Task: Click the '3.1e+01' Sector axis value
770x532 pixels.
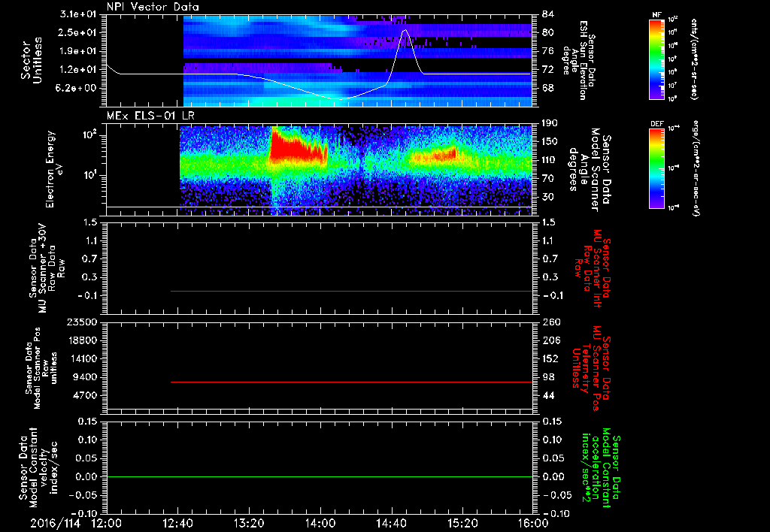Action: pyautogui.click(x=78, y=14)
